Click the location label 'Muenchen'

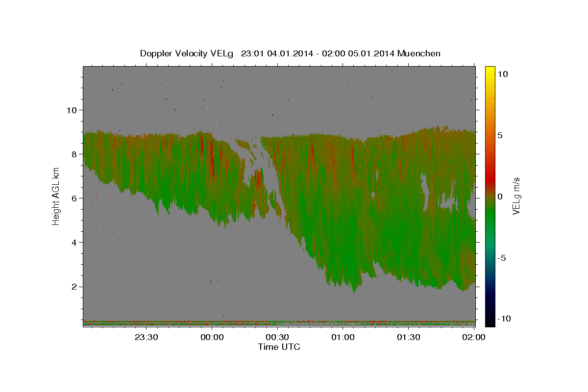click(x=419, y=53)
